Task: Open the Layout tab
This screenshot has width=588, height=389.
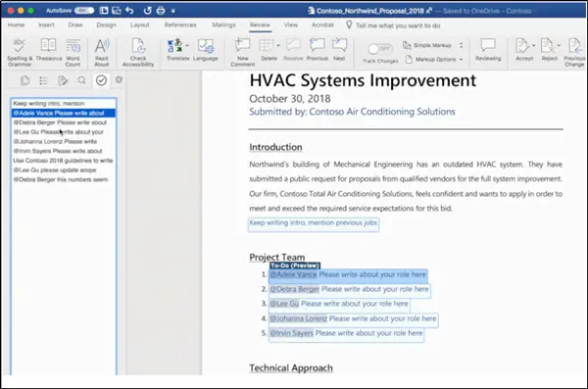Action: (x=140, y=25)
